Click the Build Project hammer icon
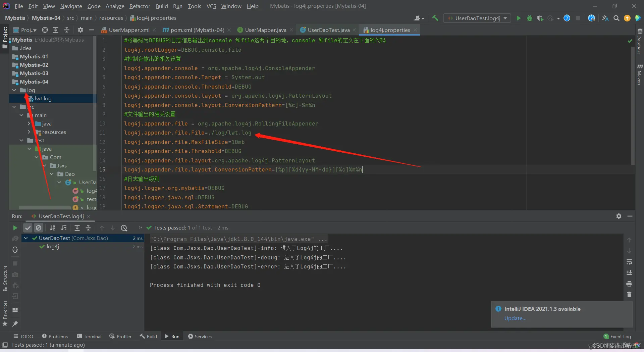This screenshot has height=352, width=644. pyautogui.click(x=435, y=18)
